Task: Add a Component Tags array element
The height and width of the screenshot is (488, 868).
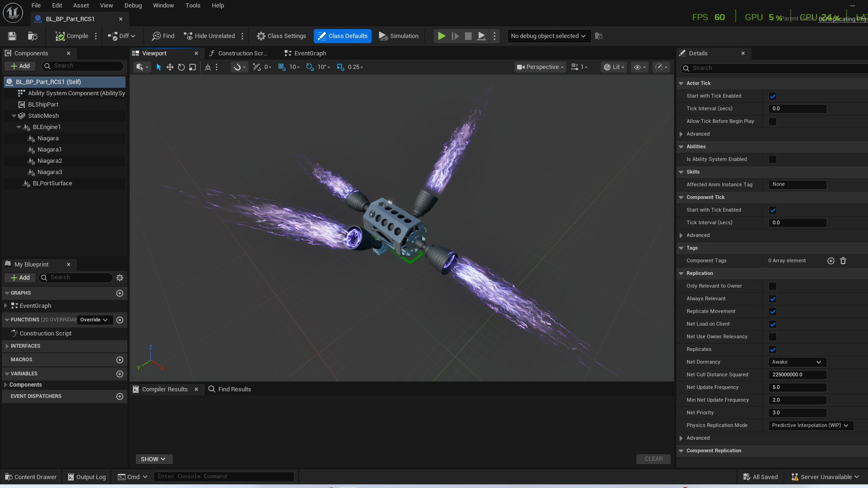Action: click(830, 261)
